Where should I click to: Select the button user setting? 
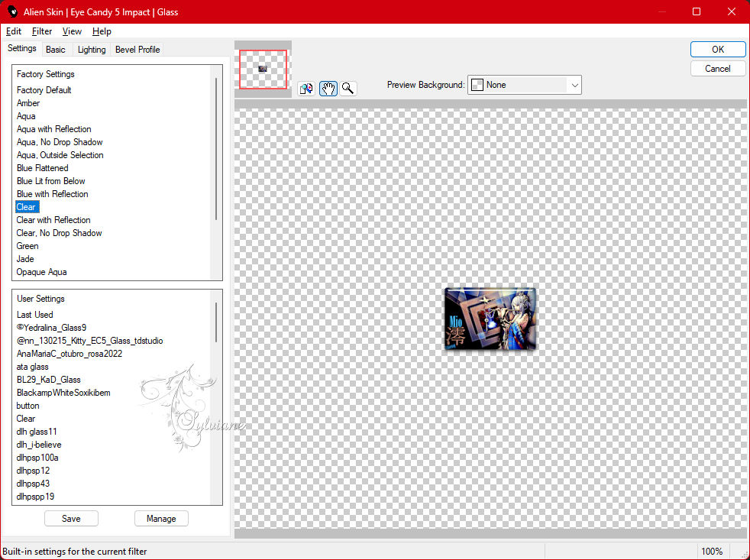tap(27, 405)
